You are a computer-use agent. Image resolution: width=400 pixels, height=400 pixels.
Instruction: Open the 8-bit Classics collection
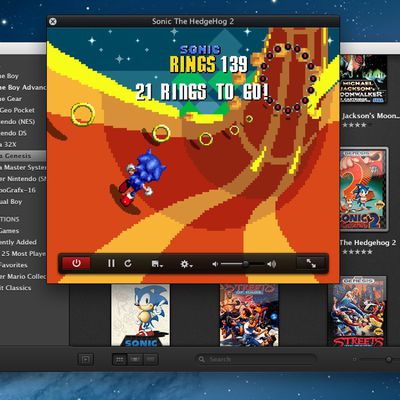(x=16, y=288)
